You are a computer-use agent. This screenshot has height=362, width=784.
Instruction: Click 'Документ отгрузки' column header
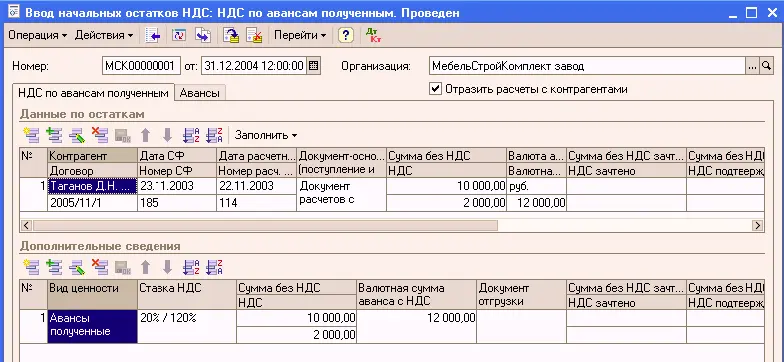(522, 294)
